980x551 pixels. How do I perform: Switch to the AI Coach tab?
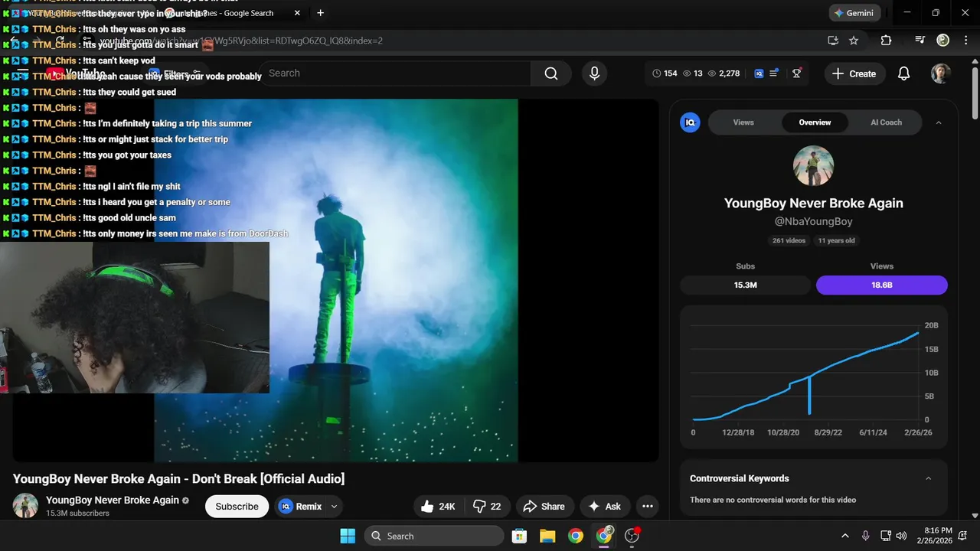click(x=886, y=122)
